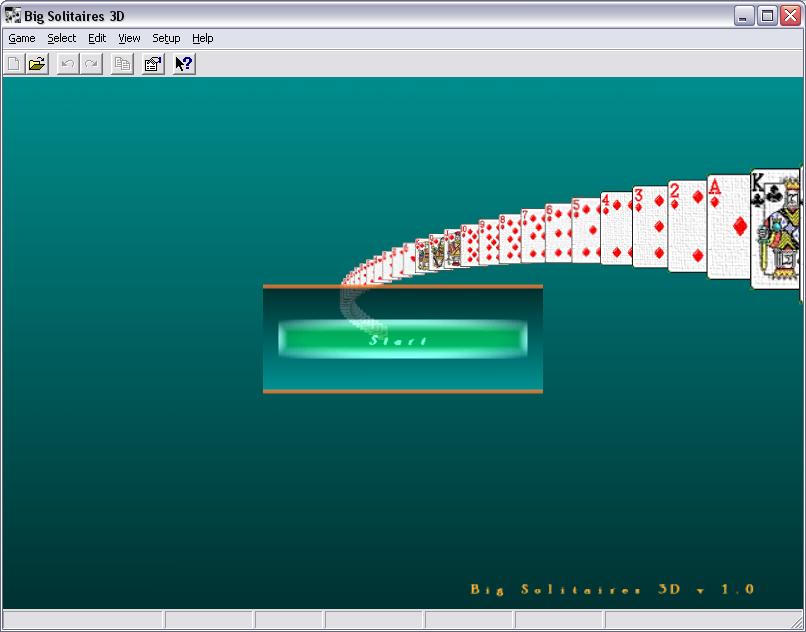Click the 7 of Diamonds card

click(x=533, y=236)
